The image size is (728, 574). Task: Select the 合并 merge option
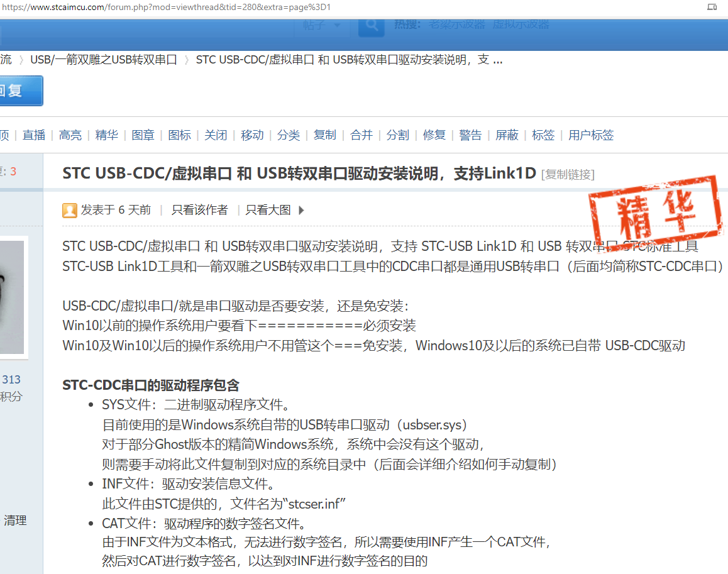click(361, 135)
